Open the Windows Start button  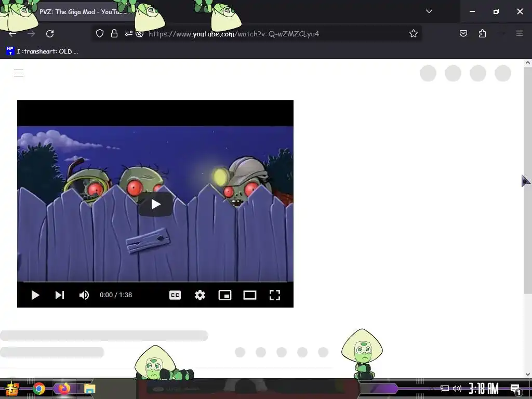point(12,389)
